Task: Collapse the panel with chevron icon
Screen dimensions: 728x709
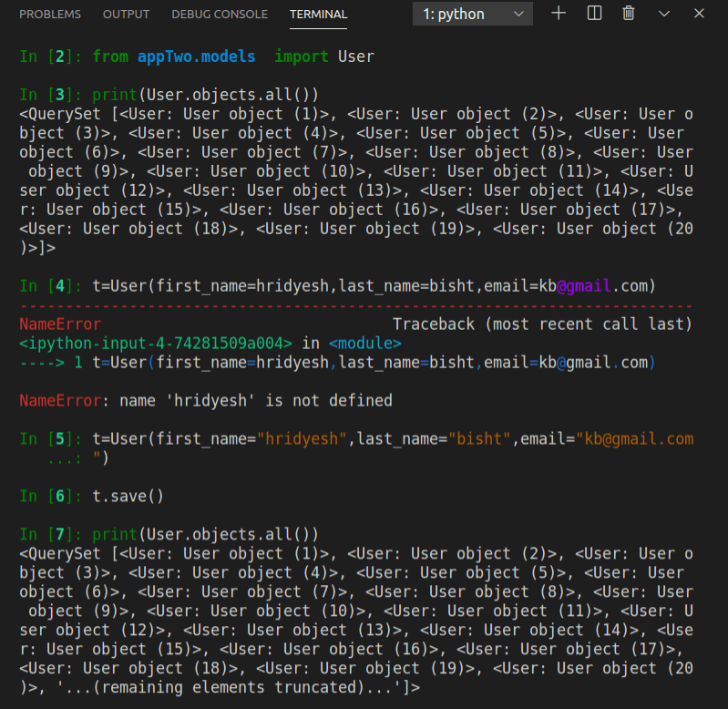Action: pyautogui.click(x=664, y=14)
